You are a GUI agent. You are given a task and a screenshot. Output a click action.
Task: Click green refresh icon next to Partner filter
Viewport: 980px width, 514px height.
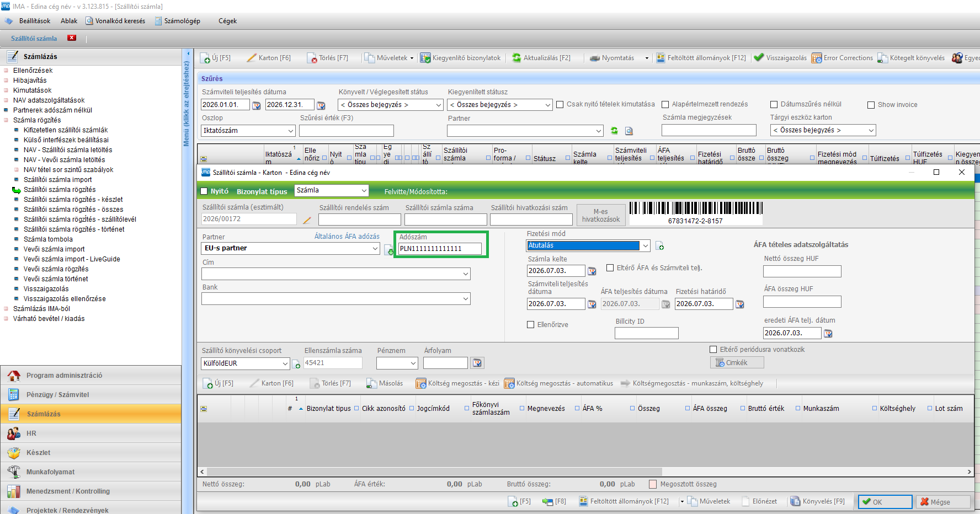coord(614,131)
